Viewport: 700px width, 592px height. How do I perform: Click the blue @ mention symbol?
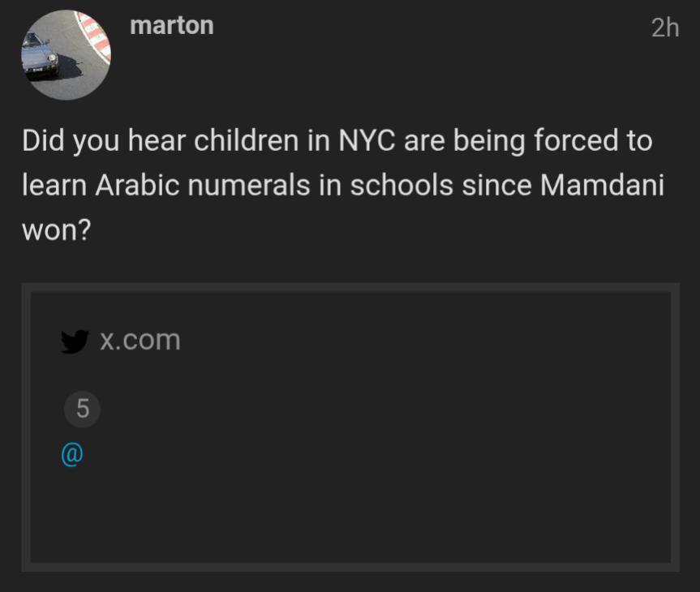(x=71, y=454)
